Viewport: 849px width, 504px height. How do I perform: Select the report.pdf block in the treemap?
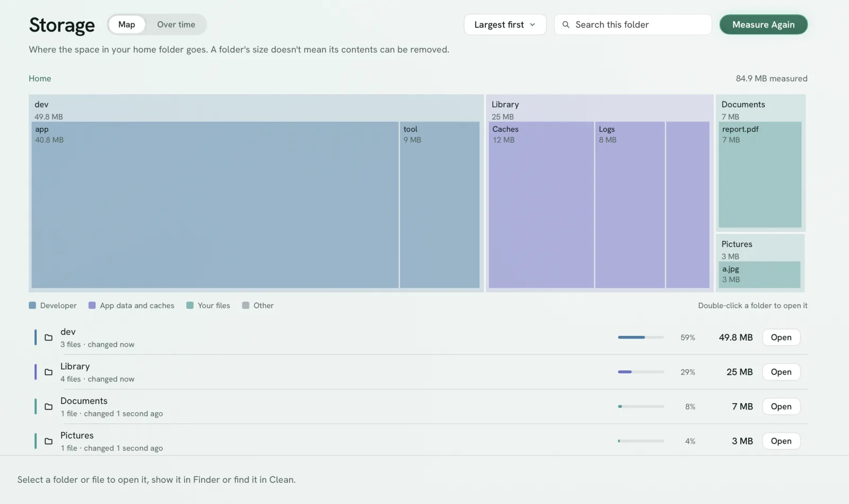(760, 175)
